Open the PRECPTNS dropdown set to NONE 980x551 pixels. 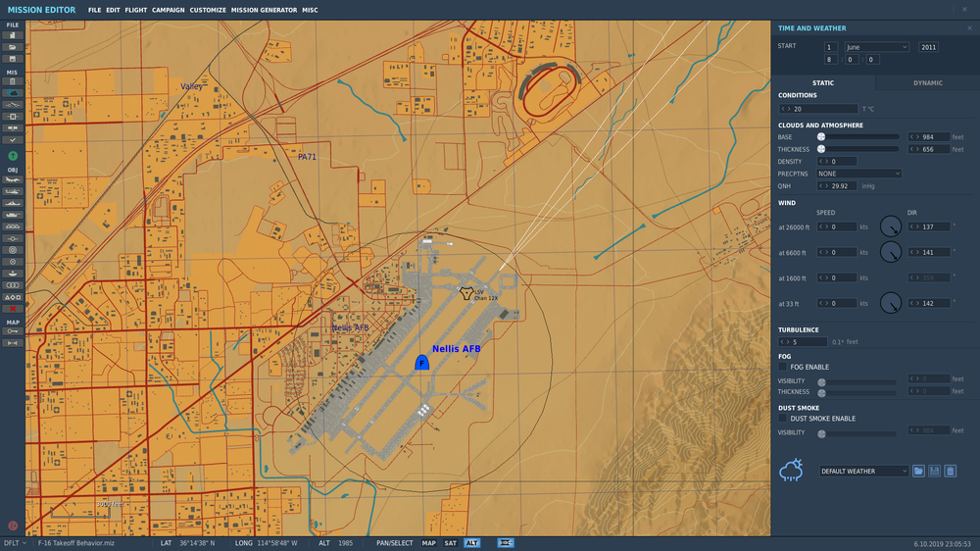click(x=858, y=174)
